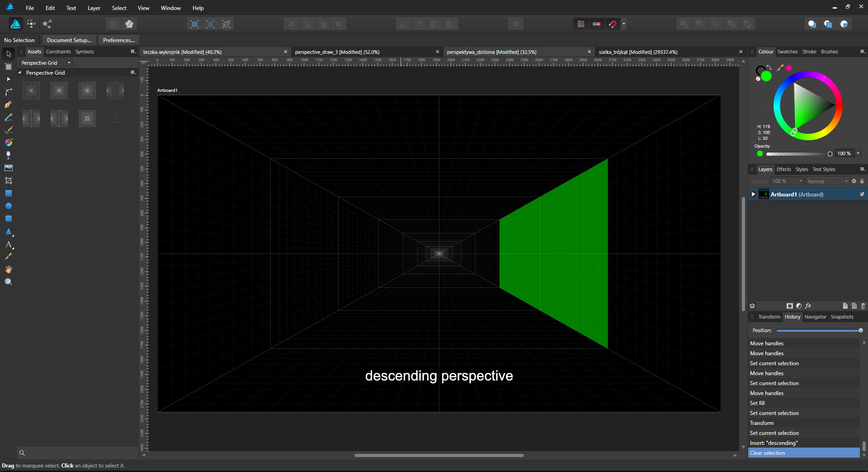Choose the Transparency tool wine glass icon
Viewport: 868px width, 472px height.
(8, 155)
